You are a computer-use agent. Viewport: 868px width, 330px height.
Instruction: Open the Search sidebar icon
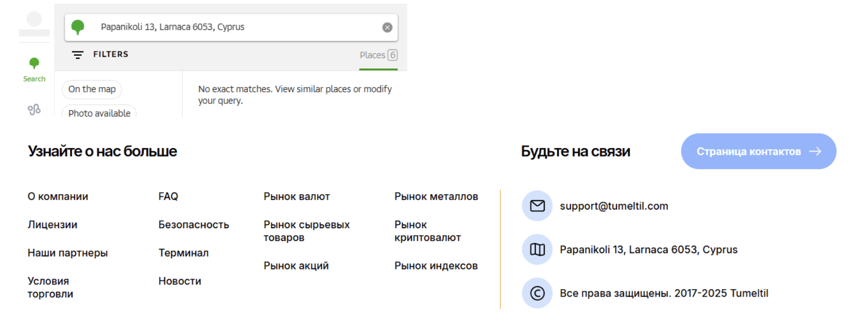click(x=34, y=70)
